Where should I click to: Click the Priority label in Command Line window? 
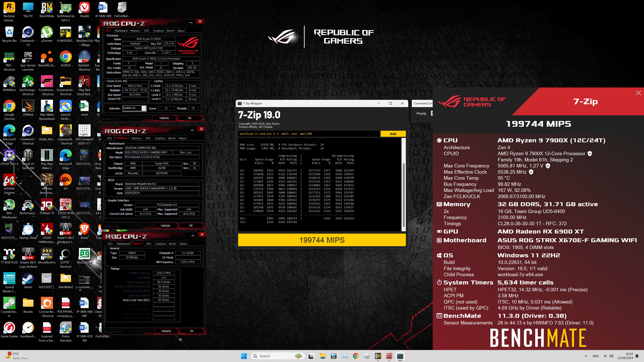421,113
